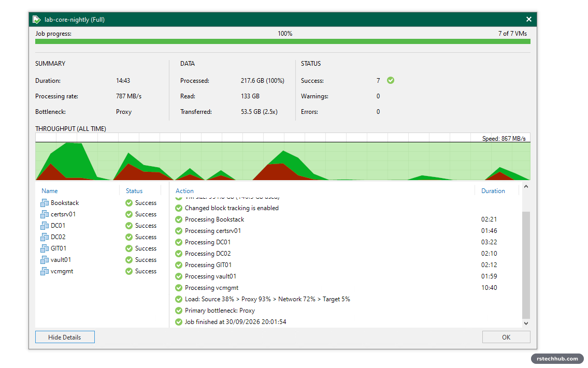
Task: Click the '217.6 GB (100%)' processed value
Action: click(263, 81)
